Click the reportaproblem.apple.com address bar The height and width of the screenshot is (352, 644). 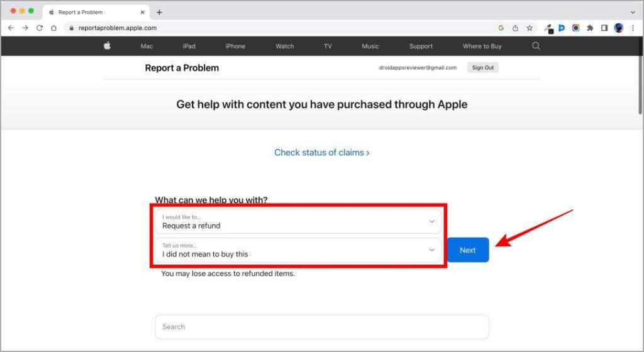coord(279,28)
